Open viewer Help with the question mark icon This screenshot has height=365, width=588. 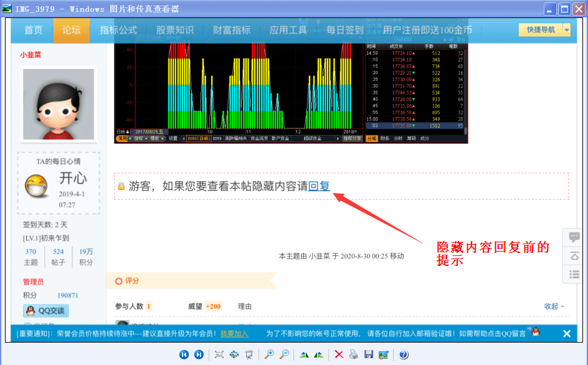(403, 354)
